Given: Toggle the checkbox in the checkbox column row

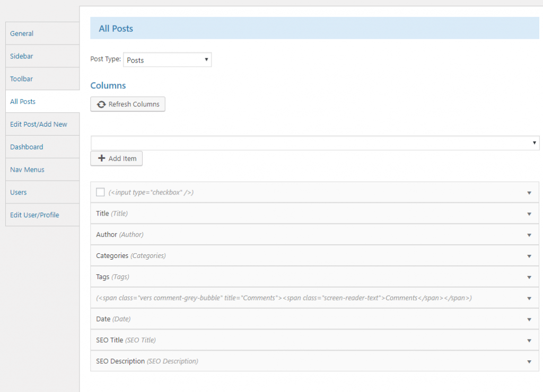Looking at the screenshot, I should (x=100, y=192).
